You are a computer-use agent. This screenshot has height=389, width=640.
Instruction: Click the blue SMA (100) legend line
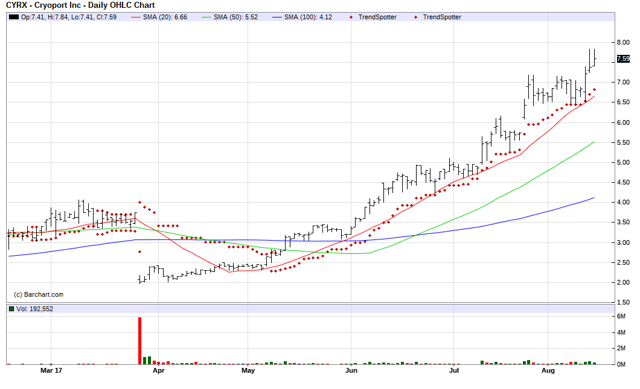277,17
